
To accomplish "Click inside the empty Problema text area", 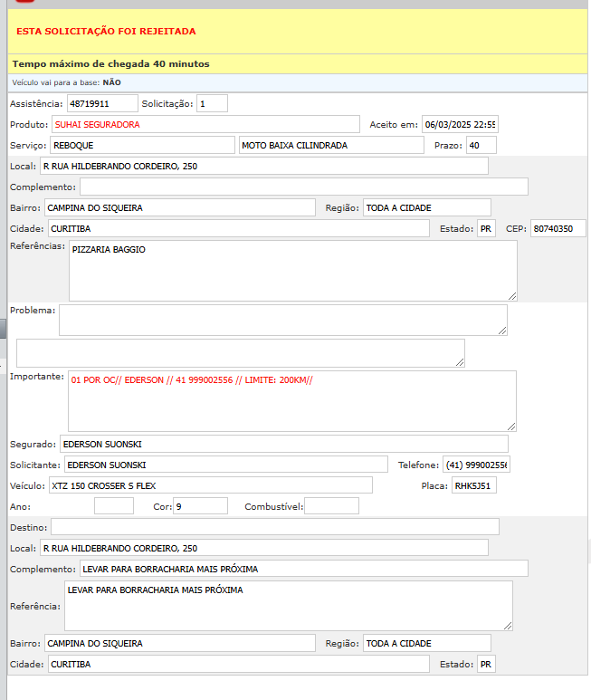I will (x=282, y=320).
